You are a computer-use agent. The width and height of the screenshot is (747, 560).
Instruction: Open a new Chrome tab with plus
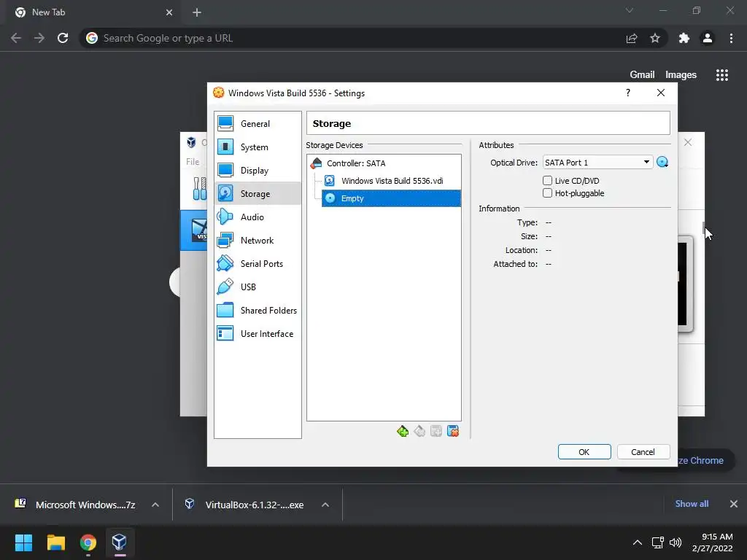click(x=197, y=12)
